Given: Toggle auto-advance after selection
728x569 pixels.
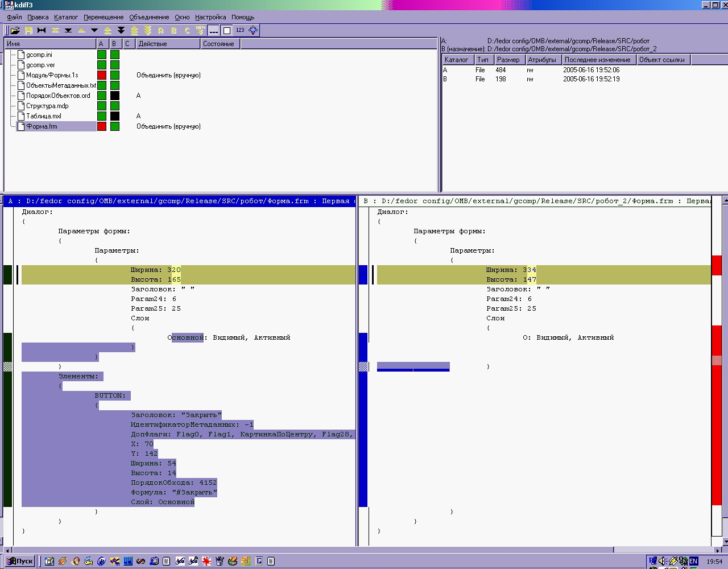Looking at the screenshot, I should coord(200,30).
